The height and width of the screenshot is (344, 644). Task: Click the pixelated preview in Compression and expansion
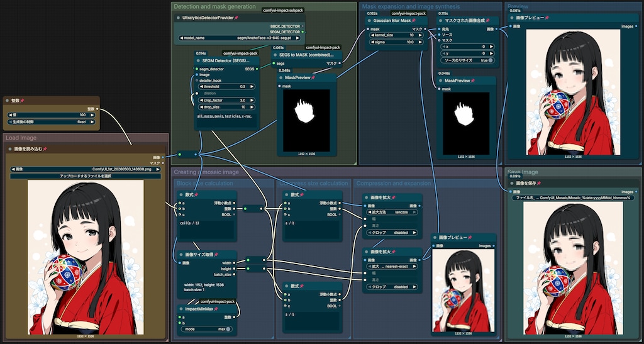tap(464, 290)
